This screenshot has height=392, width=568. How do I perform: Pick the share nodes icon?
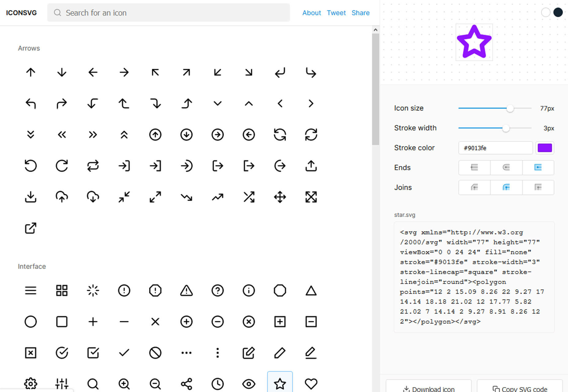coord(186,383)
